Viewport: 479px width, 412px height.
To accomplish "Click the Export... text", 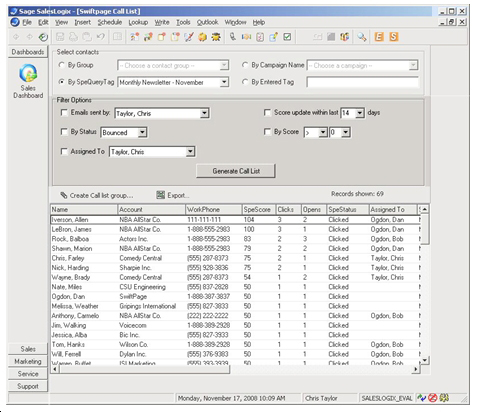I will pos(178,196).
